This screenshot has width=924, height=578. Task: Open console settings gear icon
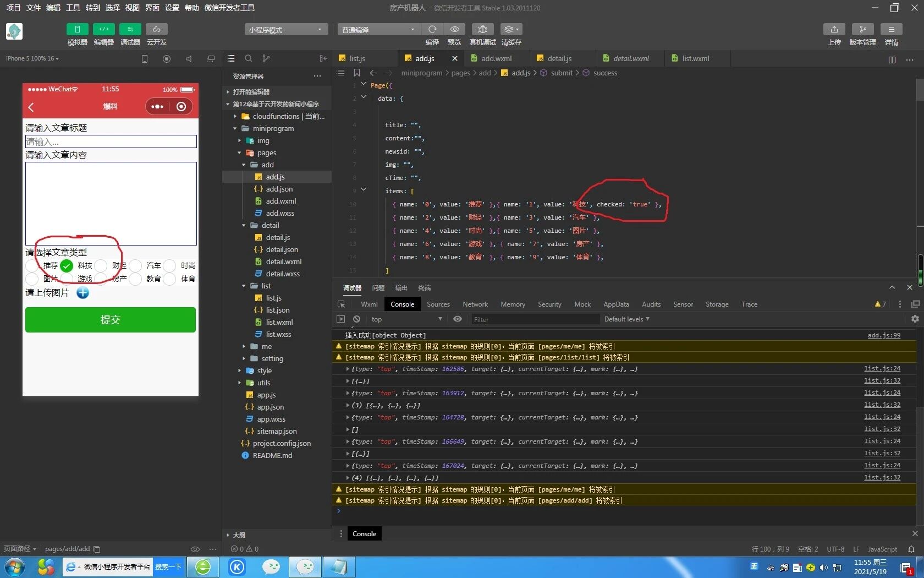click(915, 319)
